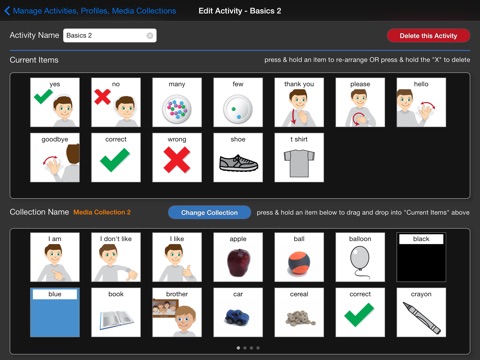This screenshot has height=360, width=480.
Task: Select the 'hello' card
Action: (x=421, y=102)
